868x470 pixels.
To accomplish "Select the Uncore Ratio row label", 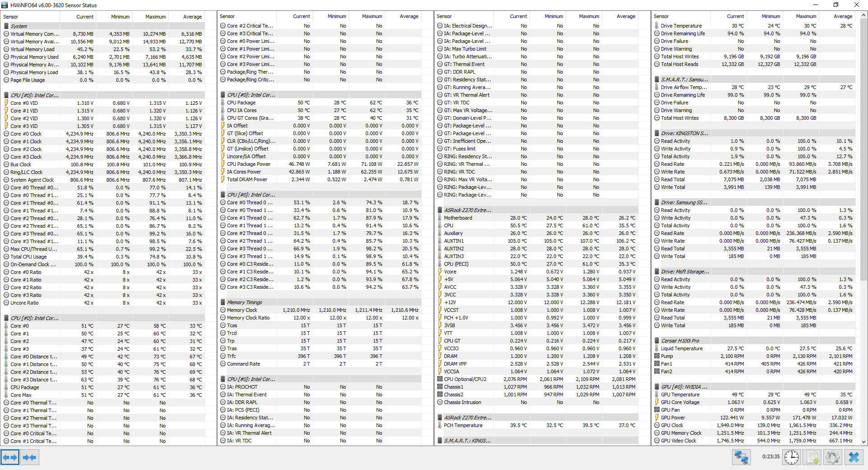I will click(24, 303).
